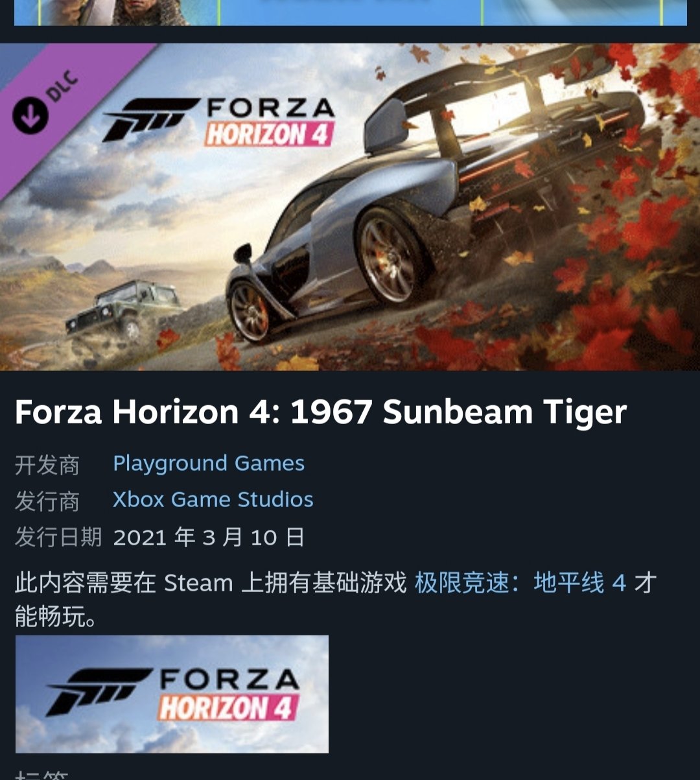The height and width of the screenshot is (780, 700).
Task: Open the Xbox Game Studios publisher link
Action: (x=213, y=500)
